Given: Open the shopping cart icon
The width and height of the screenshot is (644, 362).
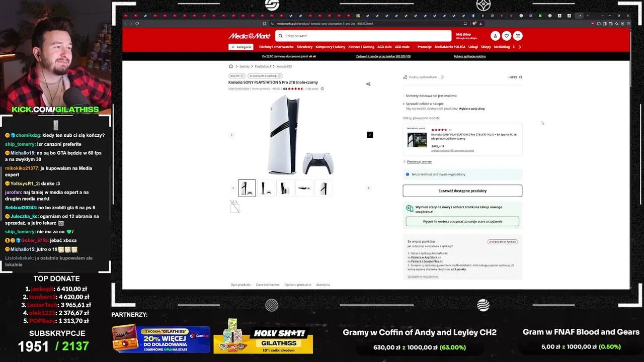Looking at the screenshot, I should coord(518,36).
